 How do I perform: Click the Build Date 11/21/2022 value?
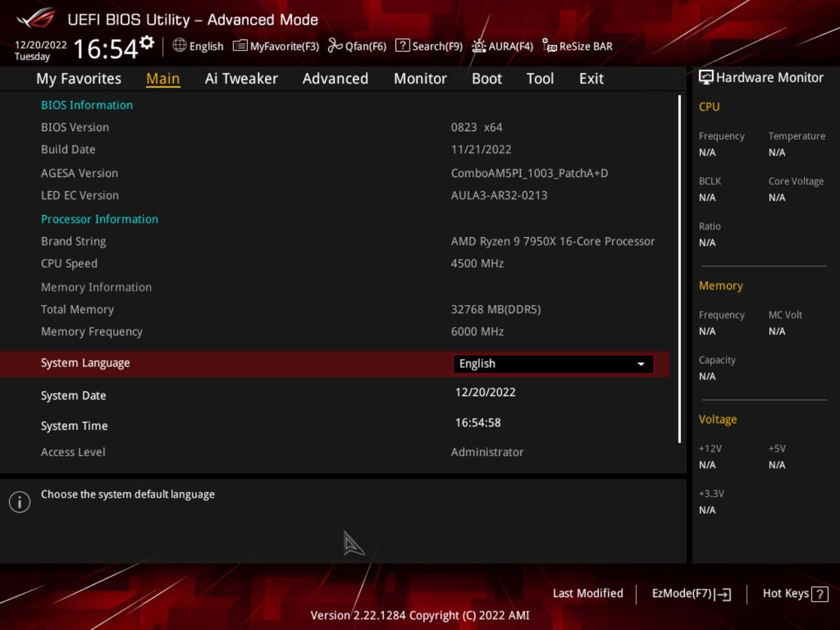coord(481,149)
